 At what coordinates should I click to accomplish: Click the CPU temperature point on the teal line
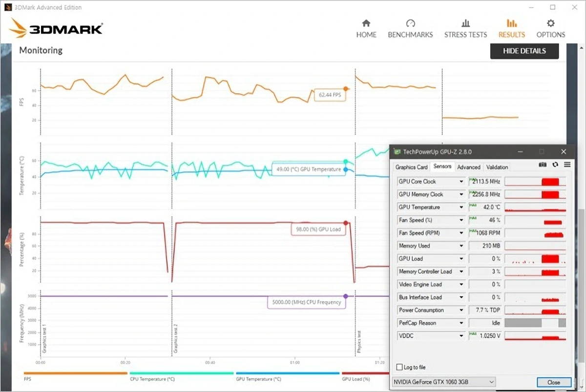(346, 162)
